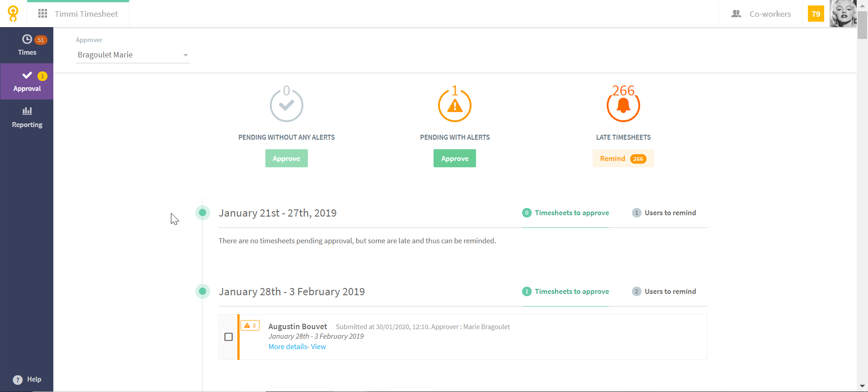
Task: Click the late timesheets bell icon
Action: tap(623, 105)
